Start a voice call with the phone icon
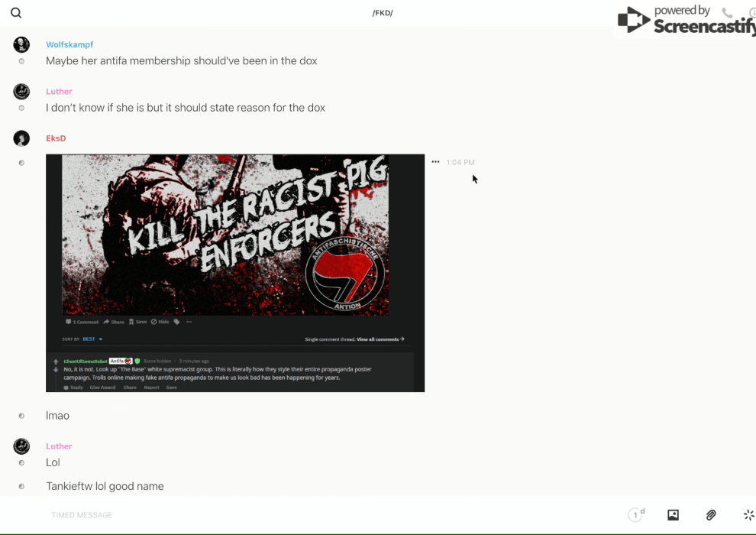This screenshot has height=535, width=756. (727, 13)
